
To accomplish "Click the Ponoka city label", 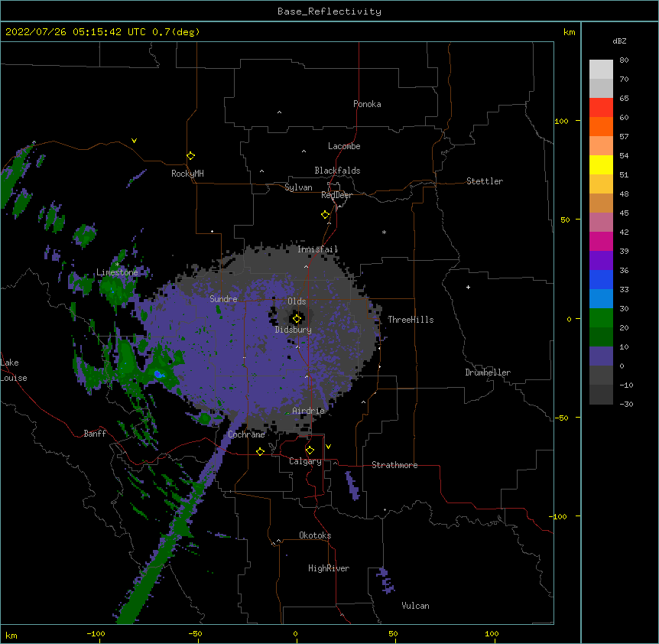I will click(367, 104).
